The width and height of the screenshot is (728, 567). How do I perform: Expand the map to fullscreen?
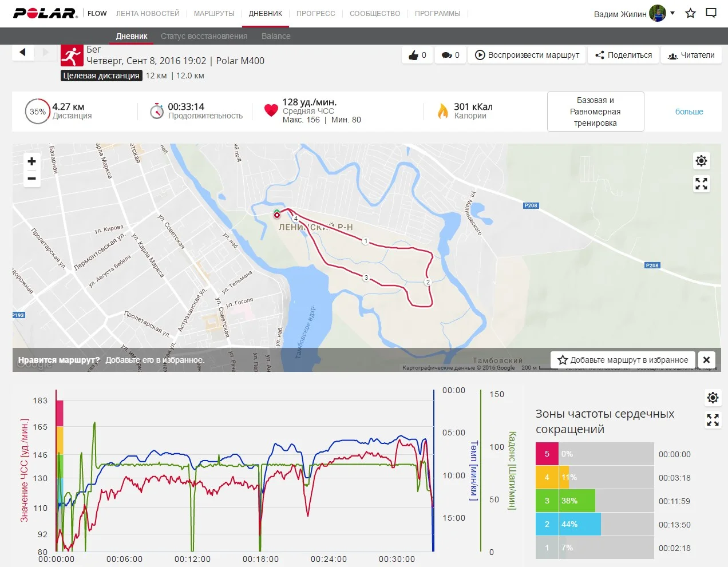tap(701, 184)
